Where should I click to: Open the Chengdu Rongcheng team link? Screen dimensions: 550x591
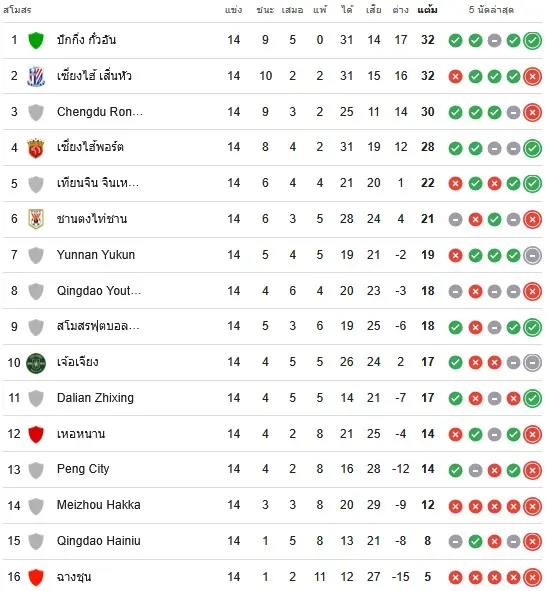(100, 112)
